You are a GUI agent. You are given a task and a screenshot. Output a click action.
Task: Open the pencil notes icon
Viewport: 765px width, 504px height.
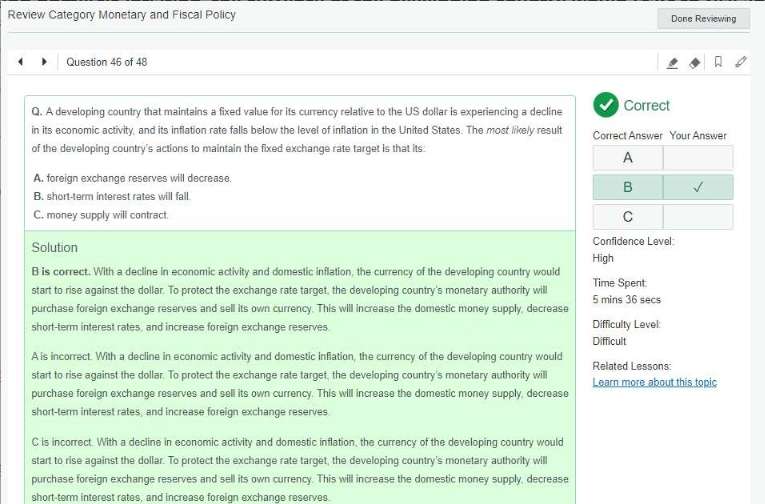[x=740, y=62]
